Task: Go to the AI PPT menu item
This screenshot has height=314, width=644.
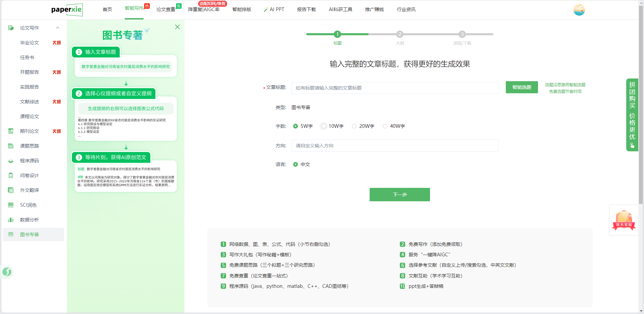Action: click(x=274, y=9)
